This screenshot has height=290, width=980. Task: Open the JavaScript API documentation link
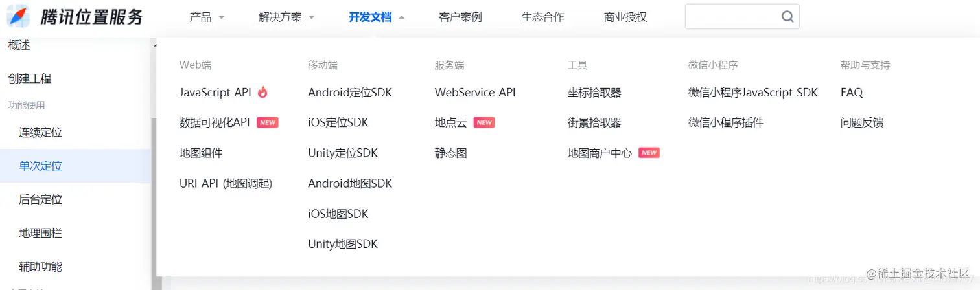[215, 93]
